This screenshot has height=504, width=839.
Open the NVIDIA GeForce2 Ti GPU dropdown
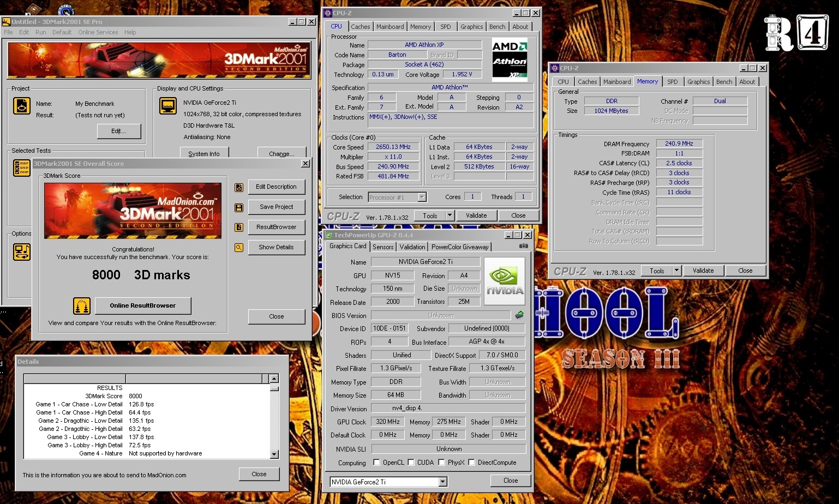442,482
